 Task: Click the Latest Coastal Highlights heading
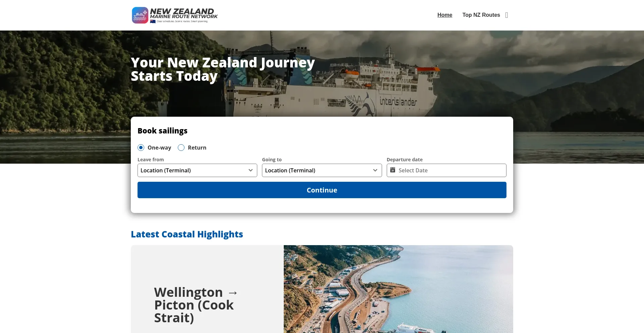click(x=187, y=234)
